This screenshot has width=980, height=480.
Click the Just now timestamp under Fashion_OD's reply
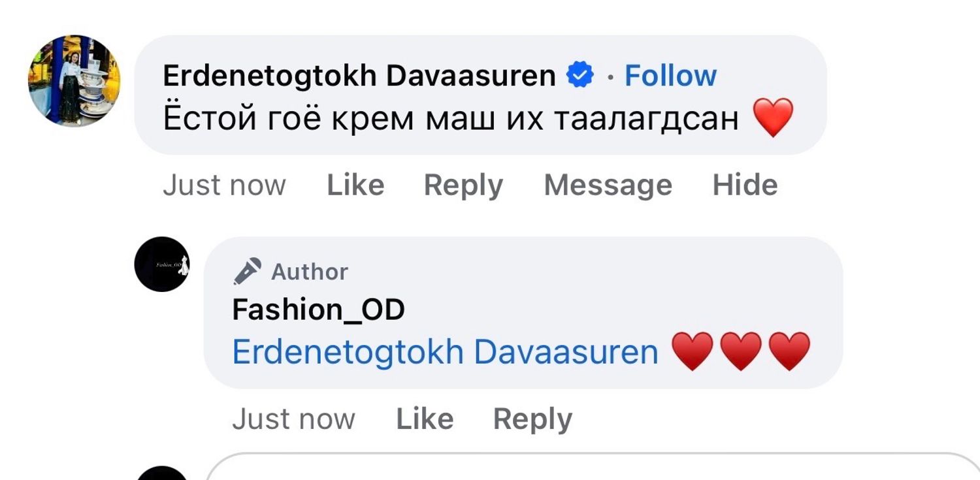pyautogui.click(x=293, y=419)
